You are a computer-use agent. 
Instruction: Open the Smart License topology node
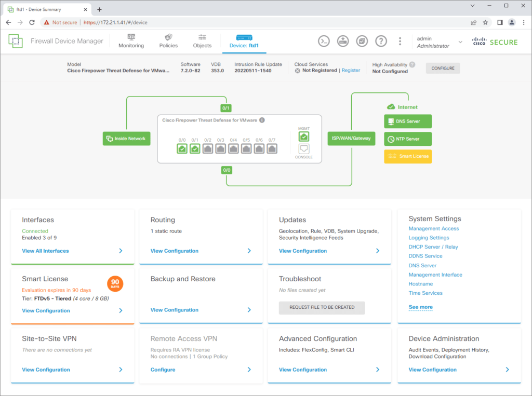click(x=407, y=156)
